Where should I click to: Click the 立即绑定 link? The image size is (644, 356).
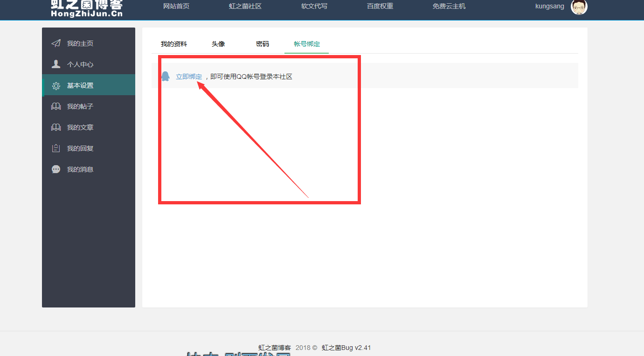[x=189, y=77]
